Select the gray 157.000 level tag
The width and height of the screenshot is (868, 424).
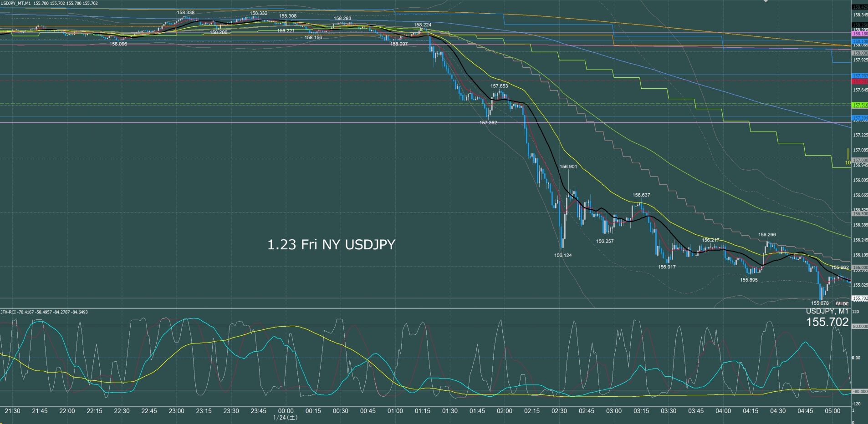(860, 160)
